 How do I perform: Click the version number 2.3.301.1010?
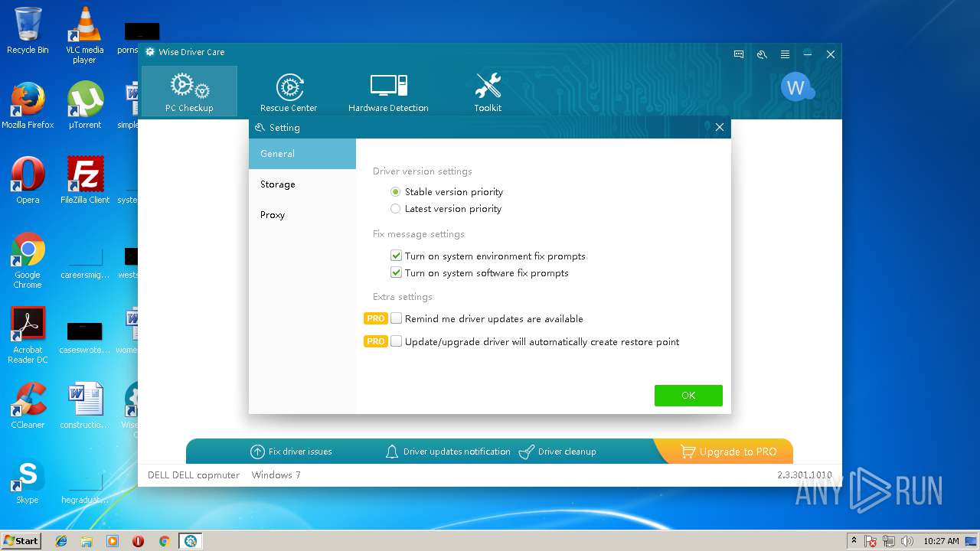coord(804,475)
